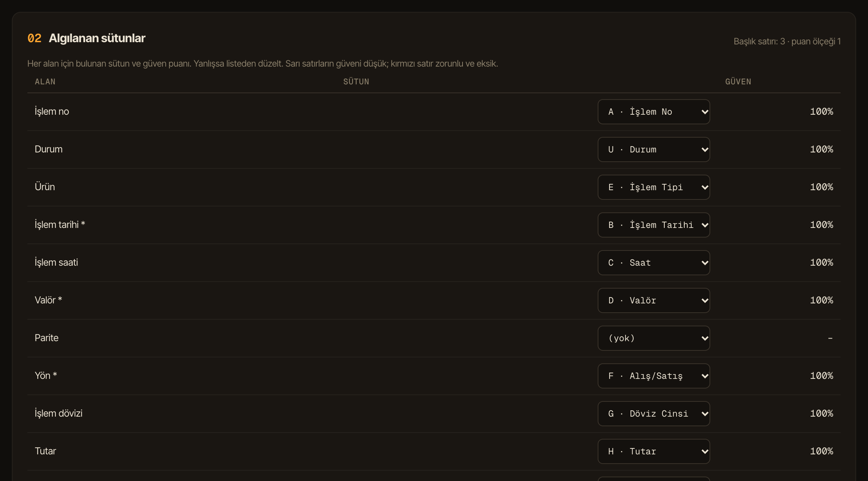
Task: Open the Durum column dropdown
Action: 654,149
